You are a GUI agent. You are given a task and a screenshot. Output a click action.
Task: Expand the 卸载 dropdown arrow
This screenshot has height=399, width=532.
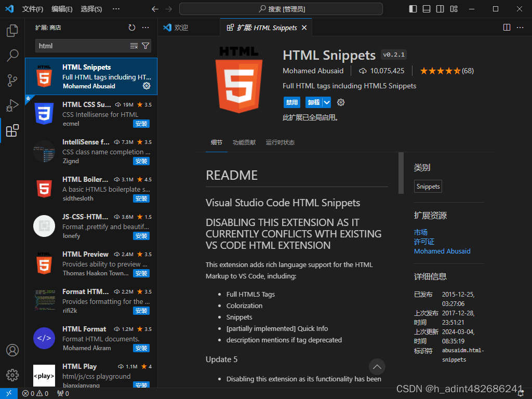[327, 102]
